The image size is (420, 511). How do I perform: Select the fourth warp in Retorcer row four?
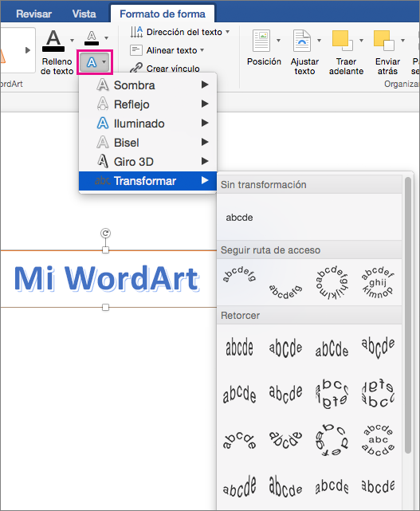[378, 486]
